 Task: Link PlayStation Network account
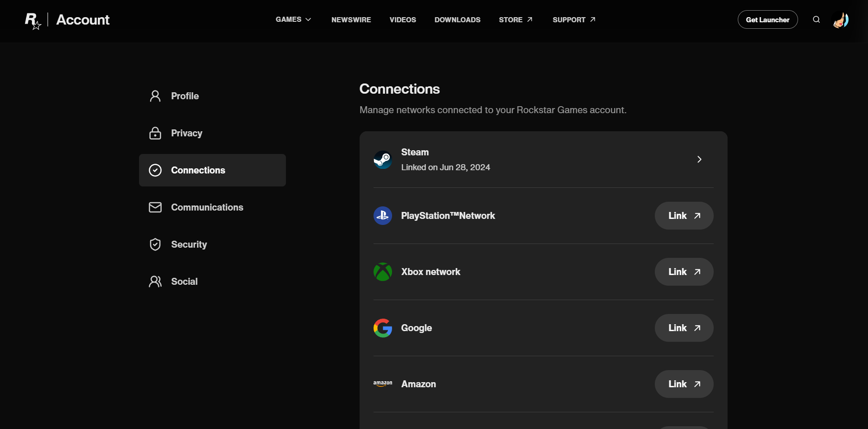(684, 216)
